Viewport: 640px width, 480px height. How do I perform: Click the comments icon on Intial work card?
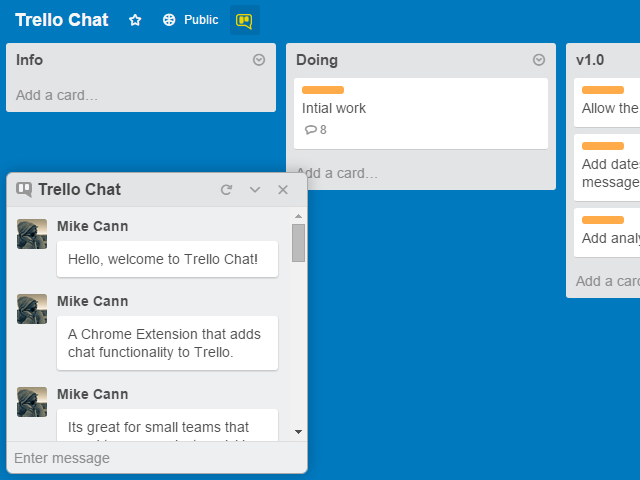(311, 130)
